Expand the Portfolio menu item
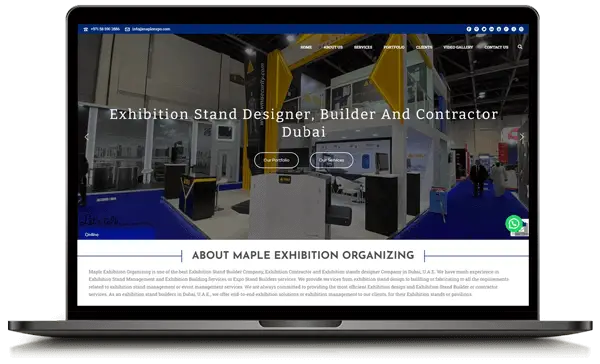Image resolution: width=600 pixels, height=364 pixels. pos(394,47)
